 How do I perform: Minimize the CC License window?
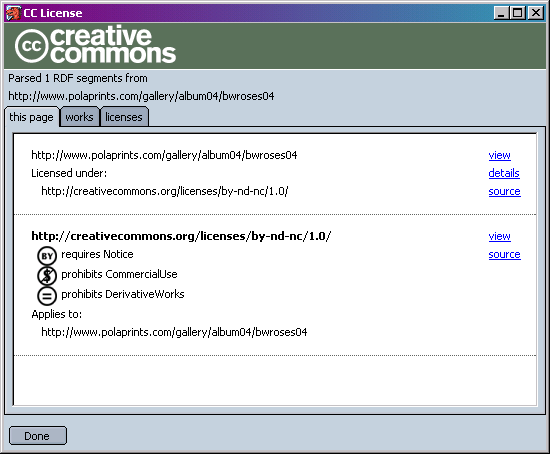[x=502, y=13]
